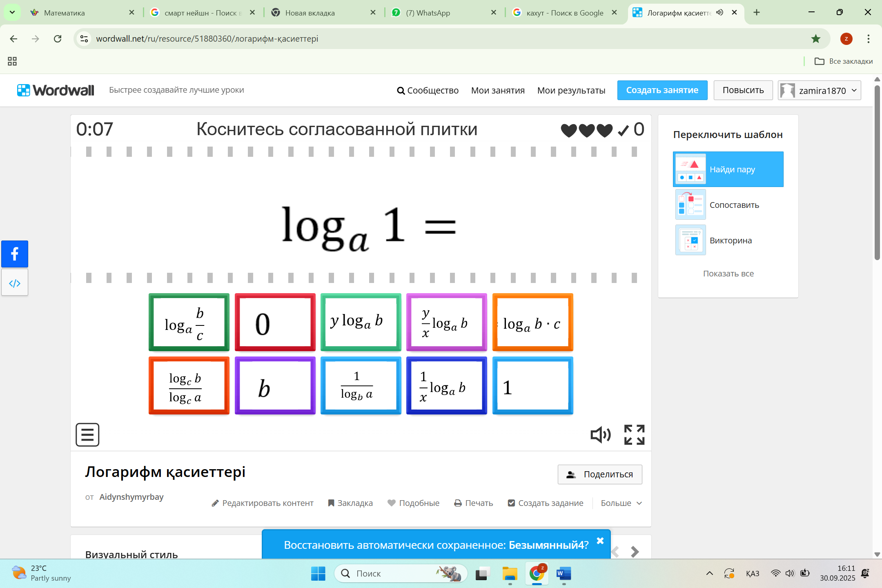Select the red-bordered 0 answer tile
This screenshot has height=588, width=882.
pos(275,323)
